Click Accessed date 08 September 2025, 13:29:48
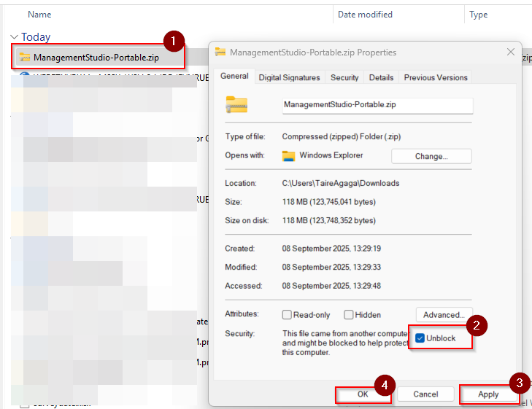The image size is (532, 409). 331,286
